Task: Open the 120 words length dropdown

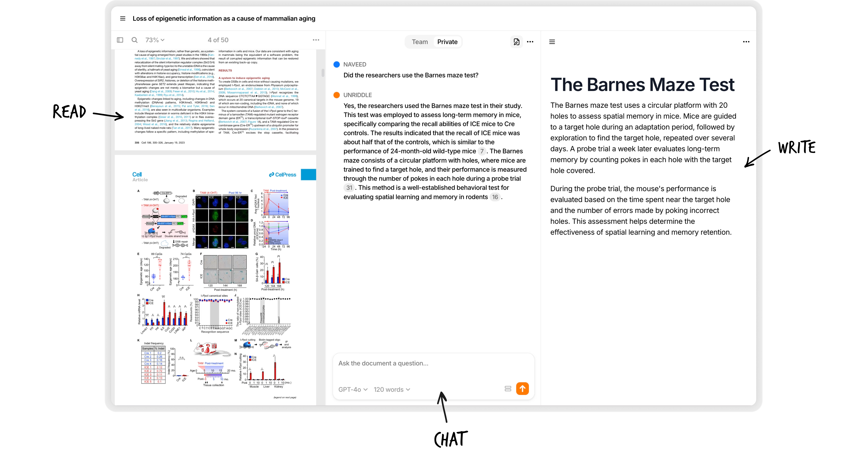Action: click(392, 389)
